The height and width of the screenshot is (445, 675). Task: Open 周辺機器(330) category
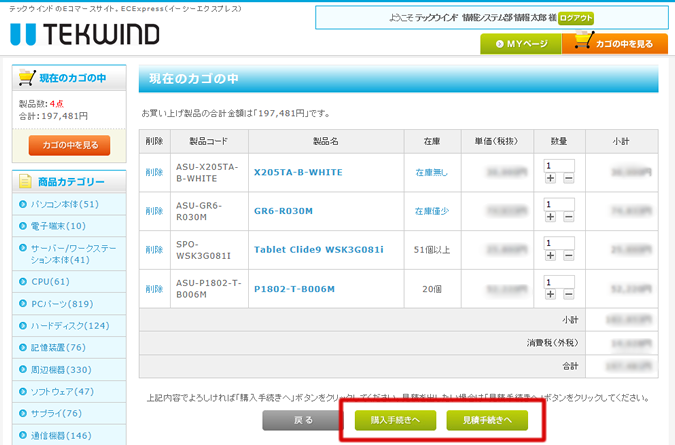click(x=61, y=370)
